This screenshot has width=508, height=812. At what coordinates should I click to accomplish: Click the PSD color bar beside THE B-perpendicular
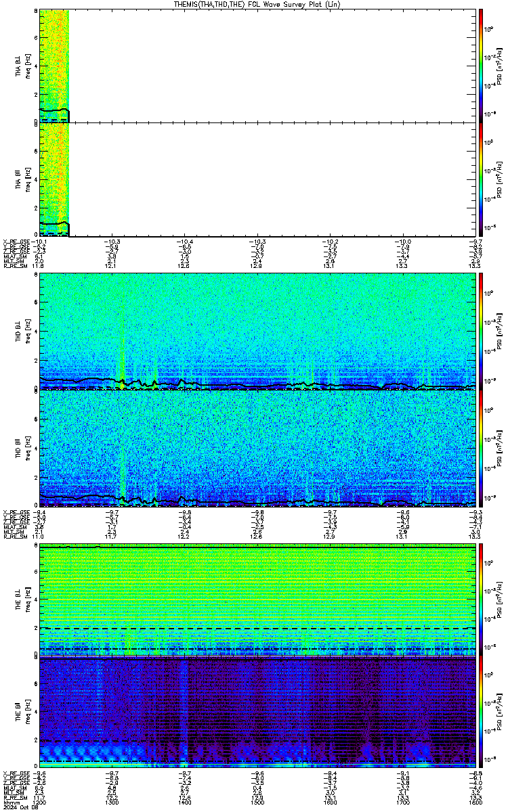(481, 600)
